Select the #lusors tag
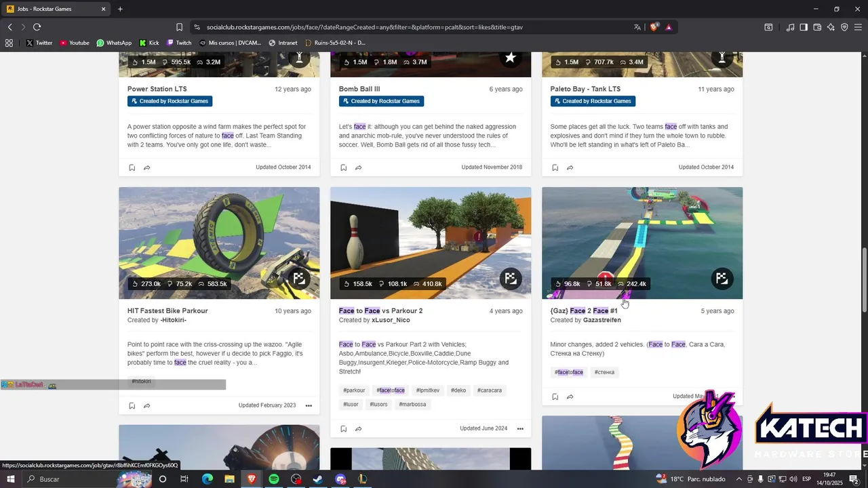Viewport: 868px width, 488px height. [378, 405]
